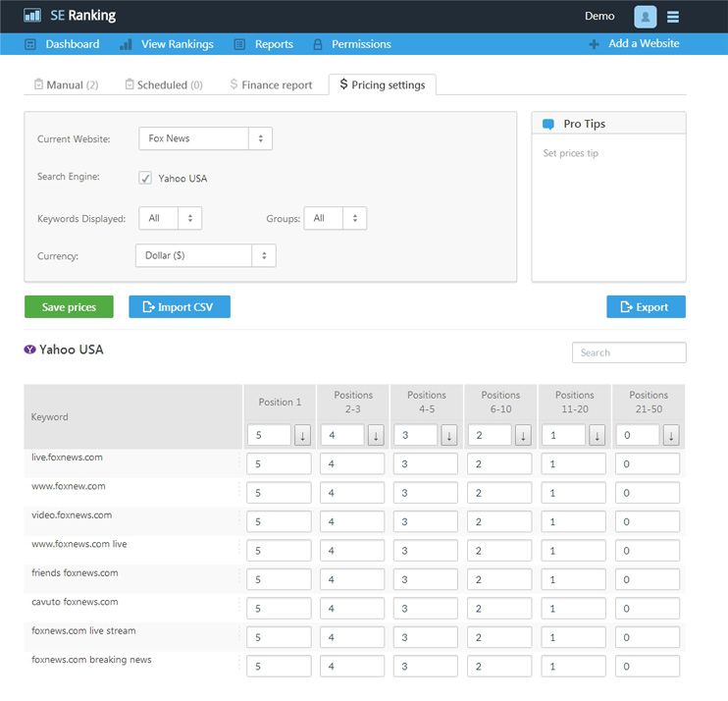
Task: Open the Currency Dollar dropdown
Action: pyautogui.click(x=206, y=255)
